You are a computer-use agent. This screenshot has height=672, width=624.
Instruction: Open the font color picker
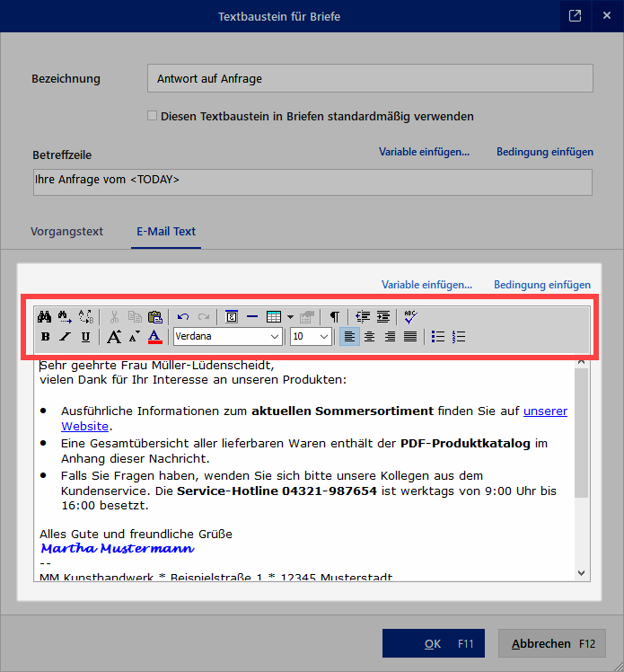pos(154,337)
